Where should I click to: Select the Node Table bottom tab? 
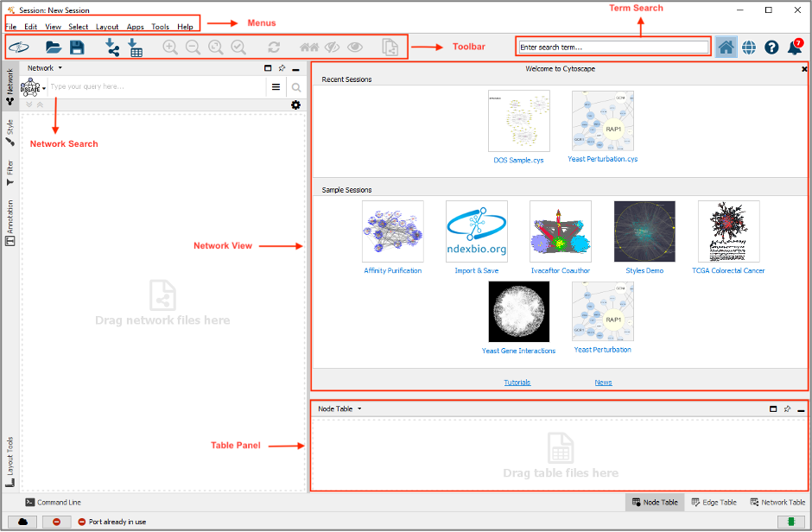point(655,503)
